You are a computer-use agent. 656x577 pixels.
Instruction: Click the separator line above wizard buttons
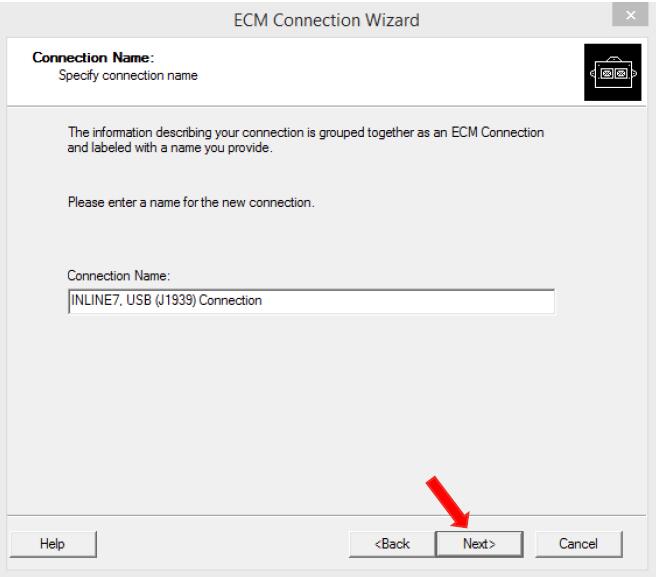tap(327, 515)
